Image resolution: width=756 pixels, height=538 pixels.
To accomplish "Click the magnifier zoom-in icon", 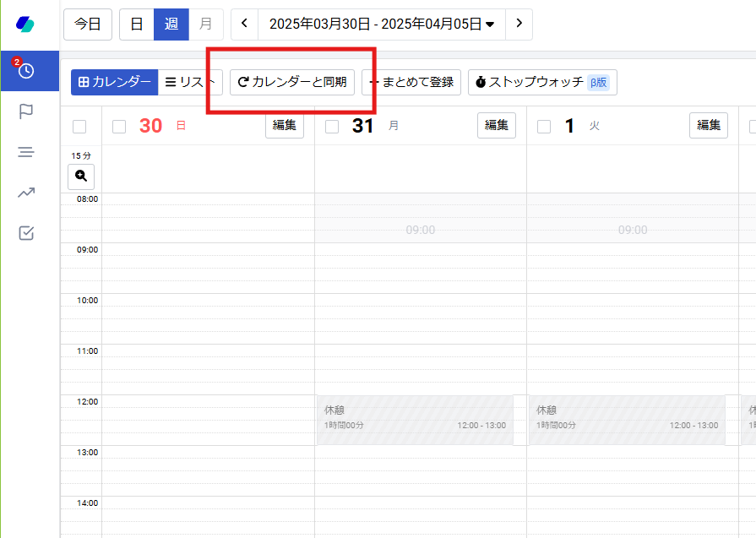I will (x=81, y=176).
